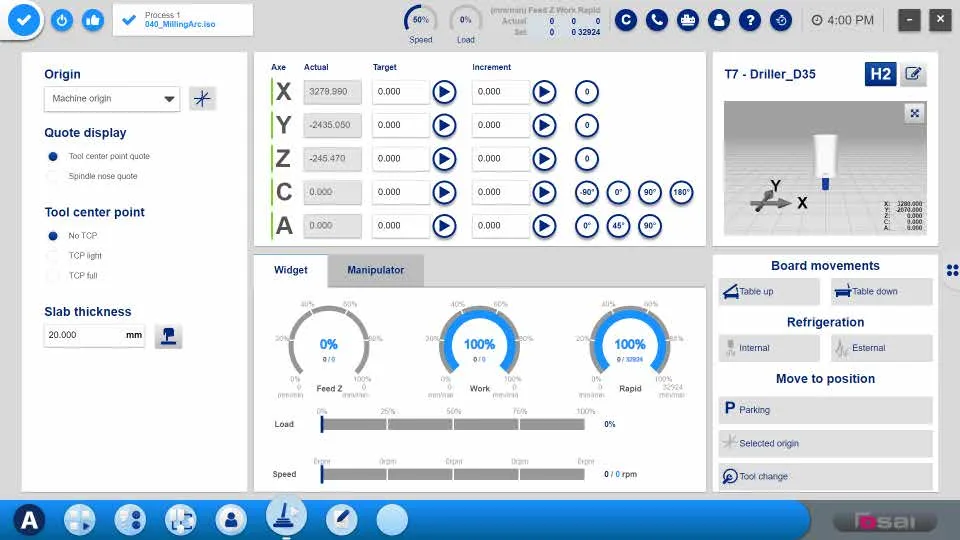Image resolution: width=960 pixels, height=540 pixels.
Task: Set A axis to 45°
Action: pyautogui.click(x=618, y=226)
